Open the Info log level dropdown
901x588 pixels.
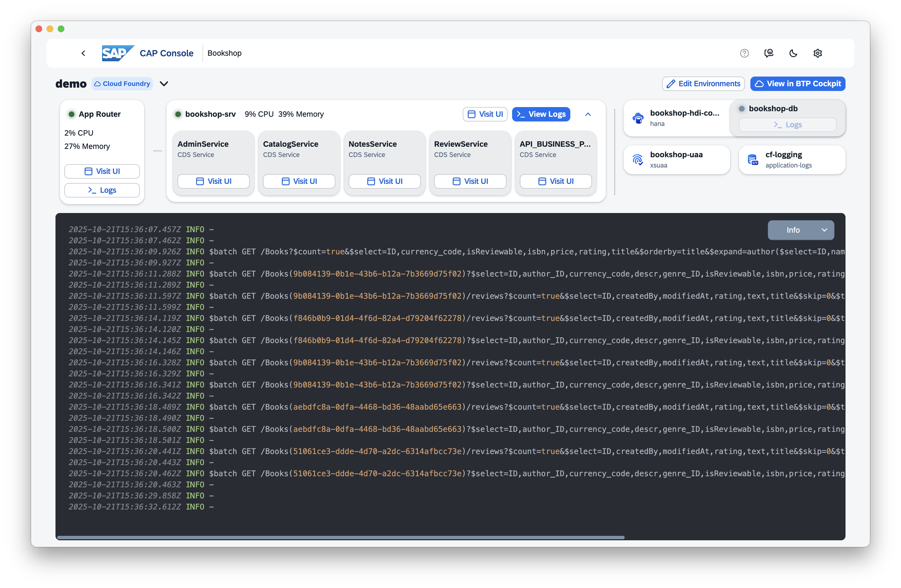[x=801, y=230]
